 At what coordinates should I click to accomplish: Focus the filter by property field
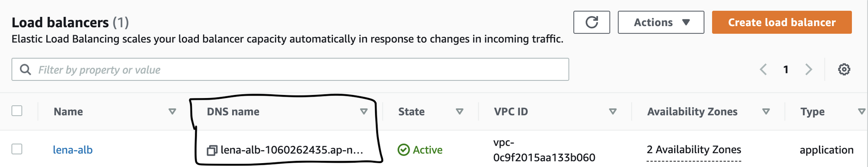(290, 69)
